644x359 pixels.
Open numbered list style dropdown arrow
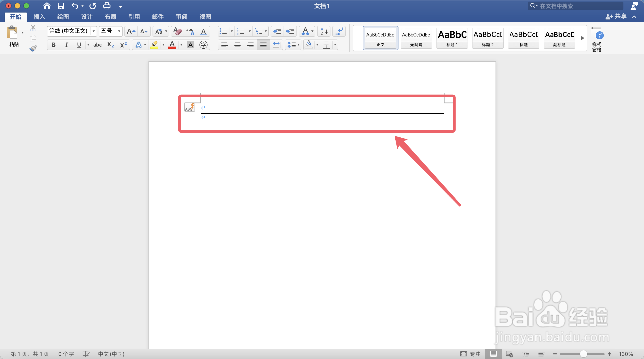[250, 31]
